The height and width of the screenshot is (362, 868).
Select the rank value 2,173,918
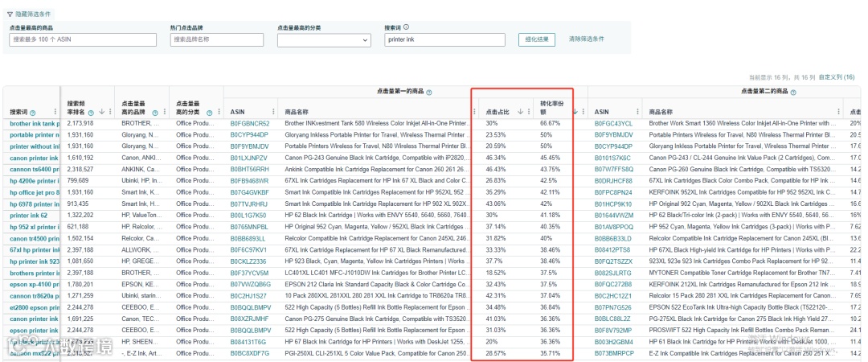click(x=80, y=123)
